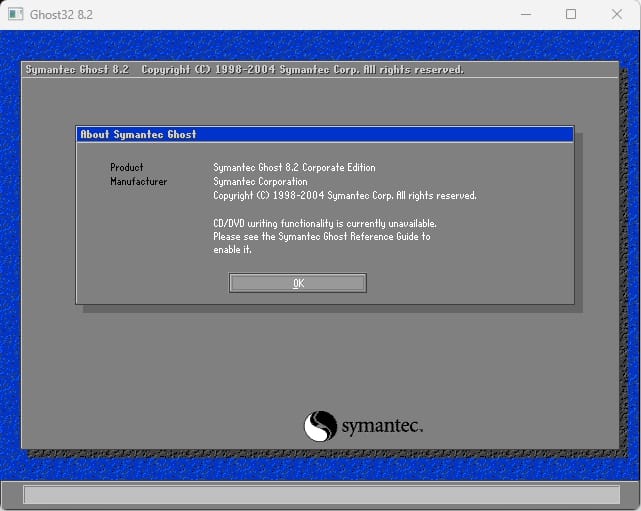Close the Ghost32 8.2 window
The width and height of the screenshot is (641, 511).
(x=617, y=14)
